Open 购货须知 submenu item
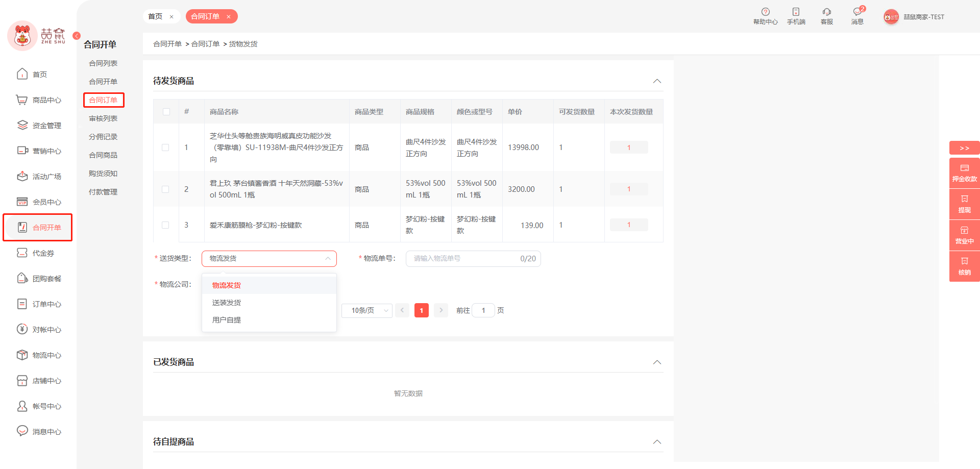Viewport: 980px width, 469px height. pyautogui.click(x=103, y=174)
